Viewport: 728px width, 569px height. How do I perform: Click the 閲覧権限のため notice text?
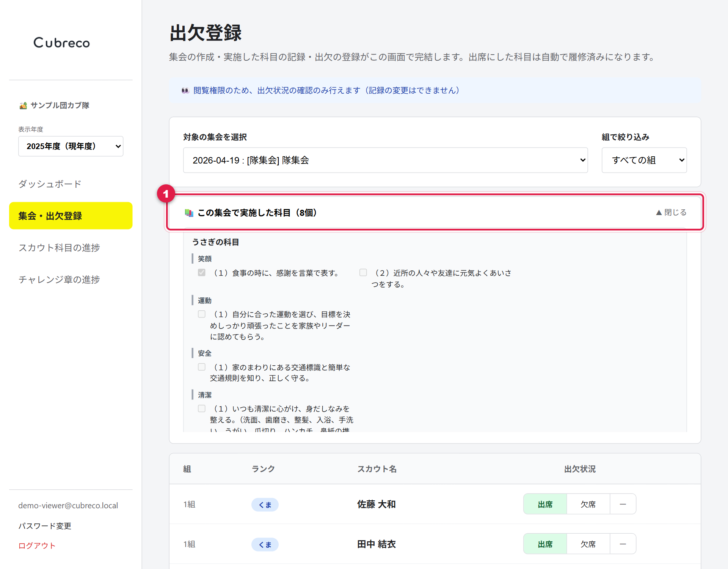click(326, 90)
